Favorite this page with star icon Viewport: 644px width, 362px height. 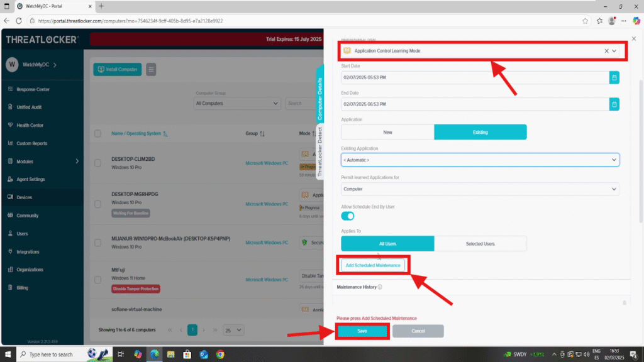pyautogui.click(x=585, y=21)
